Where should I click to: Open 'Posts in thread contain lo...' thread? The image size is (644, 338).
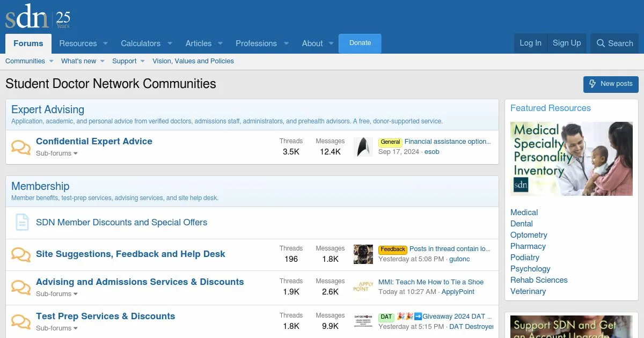coord(450,249)
